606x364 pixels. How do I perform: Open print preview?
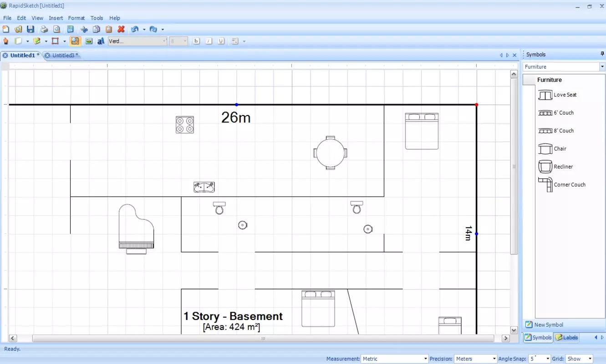pyautogui.click(x=57, y=29)
